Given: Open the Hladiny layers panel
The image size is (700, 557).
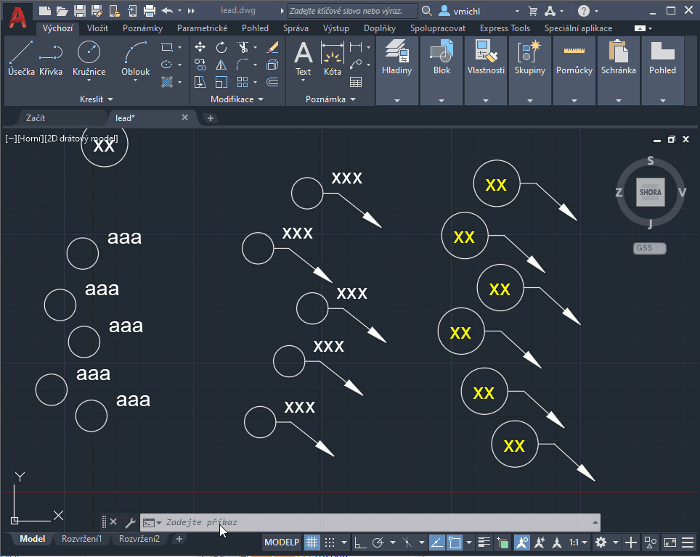Looking at the screenshot, I should (397, 57).
